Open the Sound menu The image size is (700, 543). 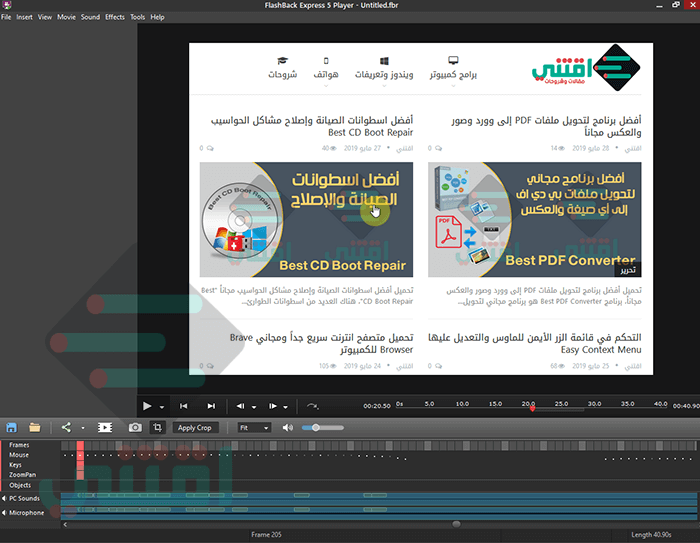click(90, 17)
